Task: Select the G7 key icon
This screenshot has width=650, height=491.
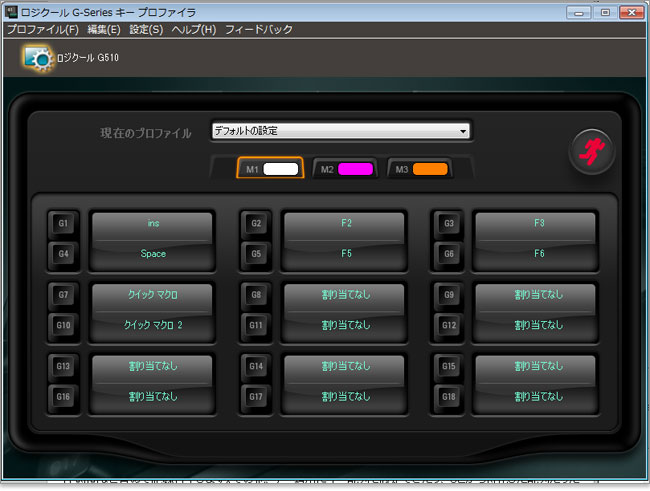Action: [64, 296]
